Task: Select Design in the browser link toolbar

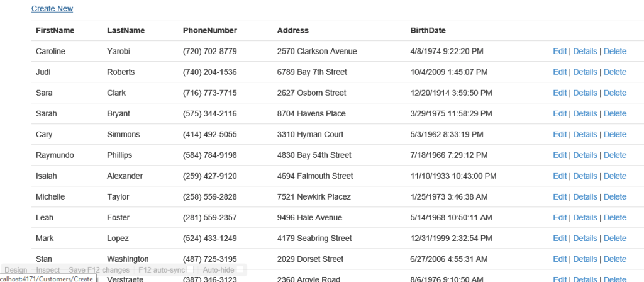Action: click(16, 270)
